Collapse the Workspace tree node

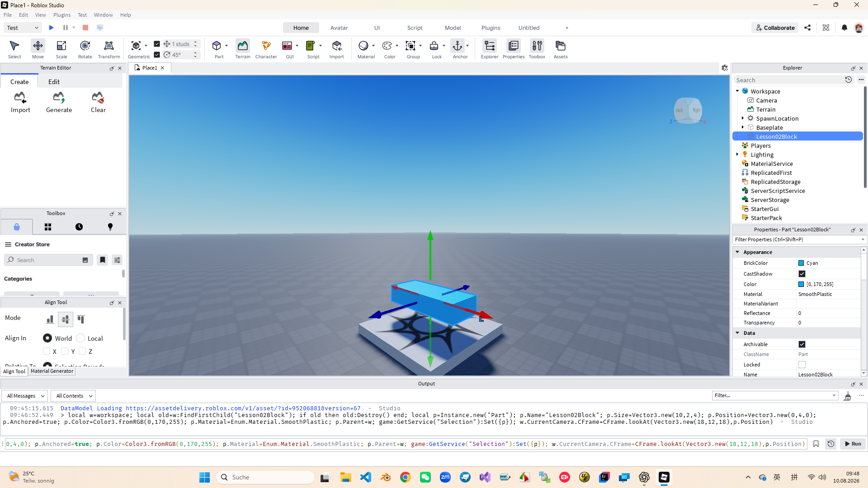[737, 91]
